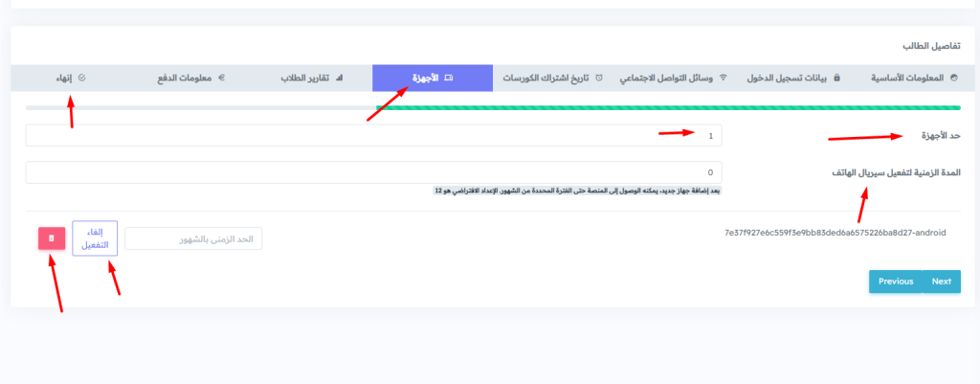Focus the حد الأجهزة input field
The height and width of the screenshot is (384, 980).
tap(373, 136)
